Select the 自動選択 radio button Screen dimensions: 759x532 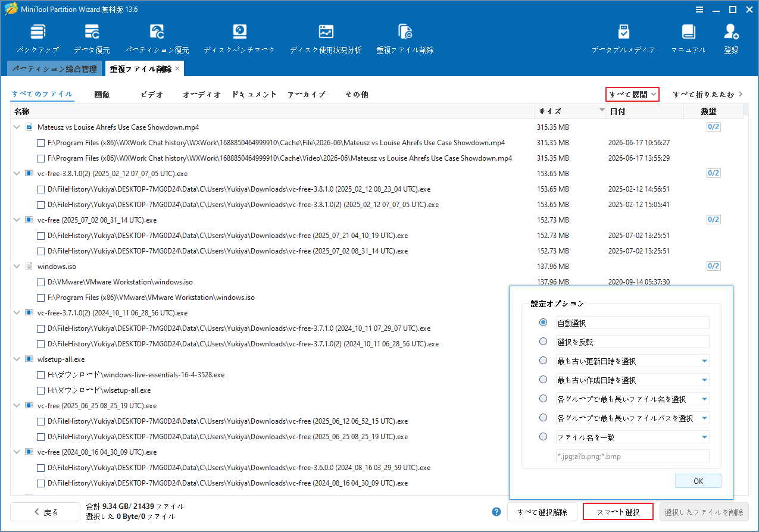click(543, 322)
